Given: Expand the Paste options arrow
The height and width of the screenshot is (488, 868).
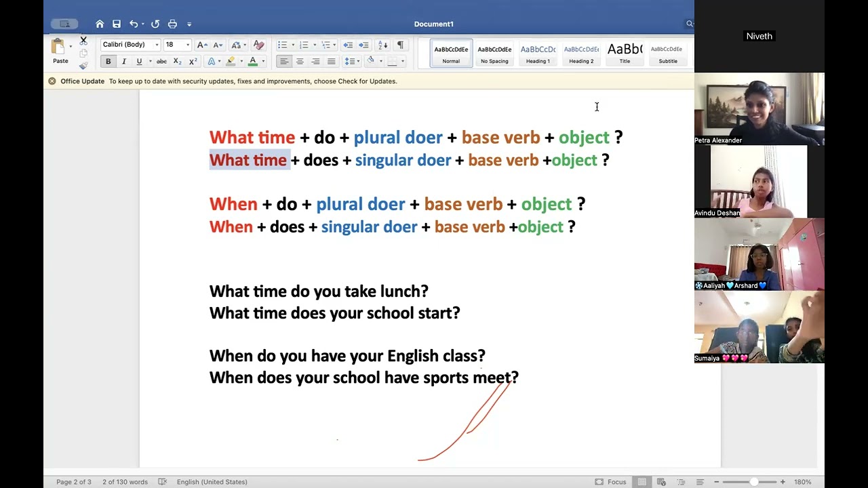Looking at the screenshot, I should pyautogui.click(x=71, y=47).
